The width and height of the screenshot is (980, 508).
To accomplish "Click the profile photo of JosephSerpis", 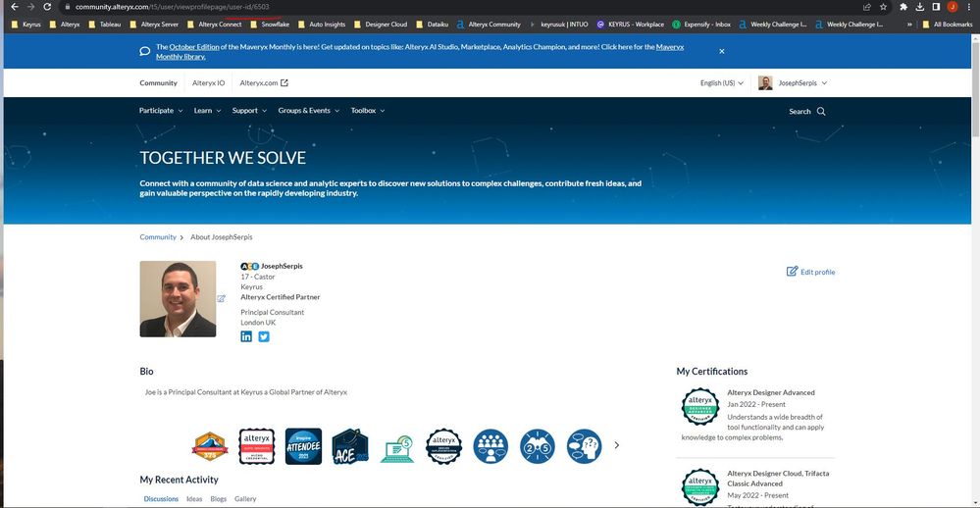I will [x=178, y=299].
